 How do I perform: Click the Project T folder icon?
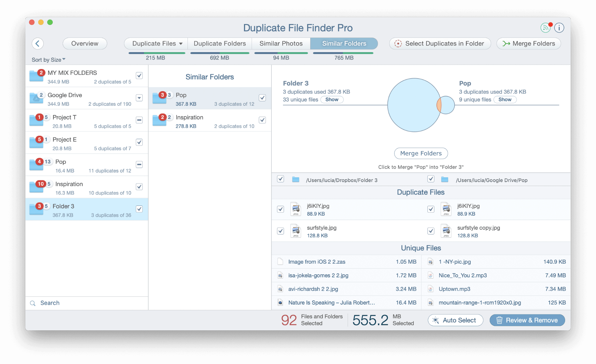[36, 120]
